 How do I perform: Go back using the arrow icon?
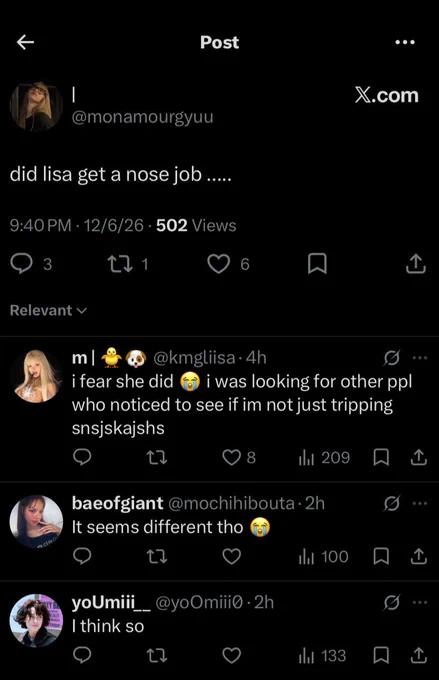25,42
